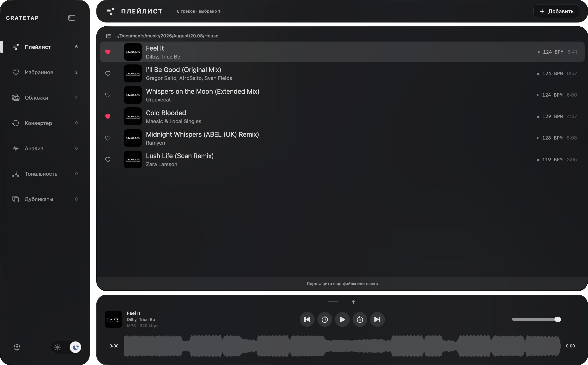Click the Feel It cover thumbnail in list
The height and width of the screenshot is (365, 588).
pyautogui.click(x=133, y=52)
